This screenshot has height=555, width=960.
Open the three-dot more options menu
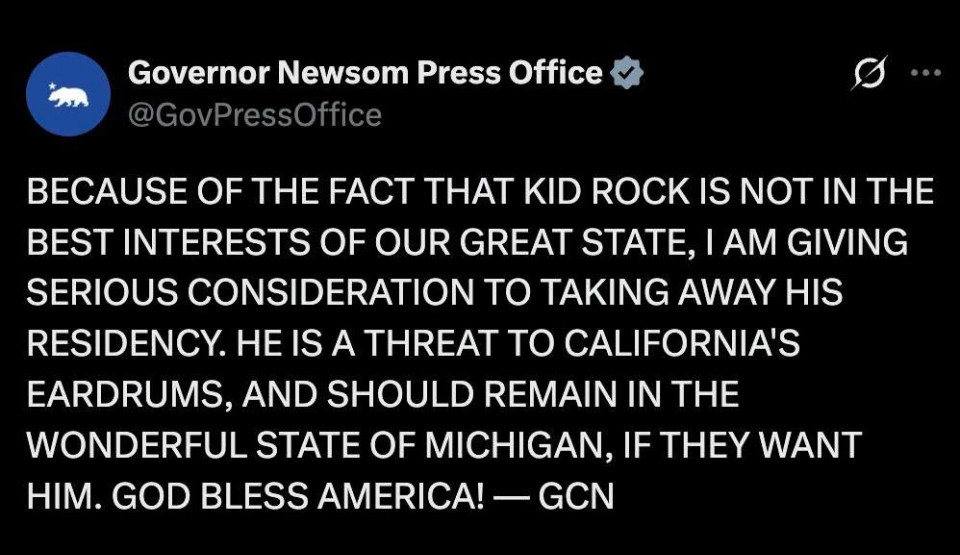click(x=926, y=73)
